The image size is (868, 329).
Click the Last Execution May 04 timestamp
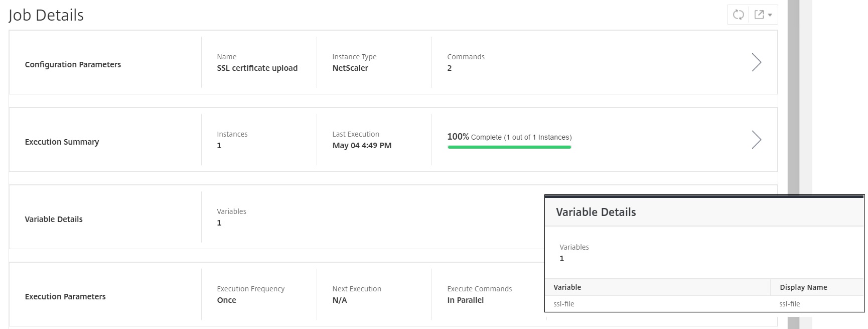tap(362, 145)
